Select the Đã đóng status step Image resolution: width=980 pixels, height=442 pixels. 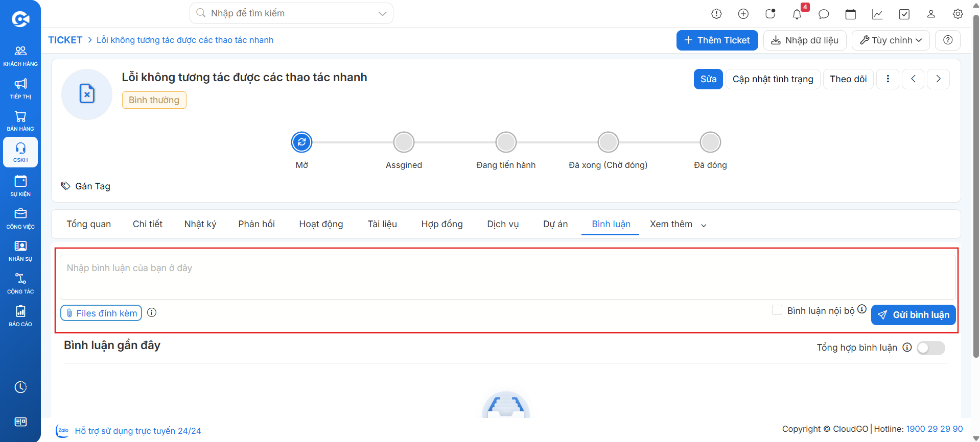click(710, 142)
